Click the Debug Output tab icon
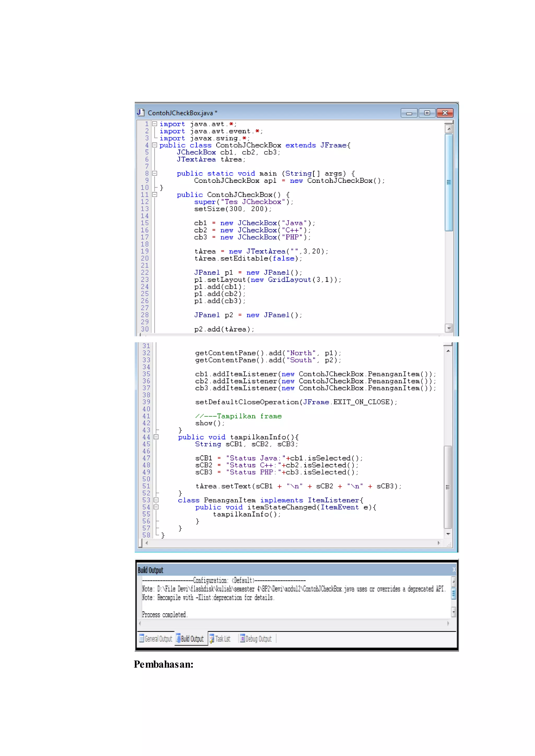The image size is (535, 756). tap(242, 639)
